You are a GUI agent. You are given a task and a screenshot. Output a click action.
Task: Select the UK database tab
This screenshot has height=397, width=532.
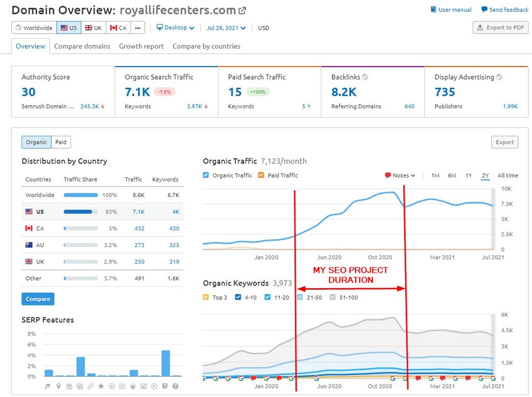coord(94,28)
